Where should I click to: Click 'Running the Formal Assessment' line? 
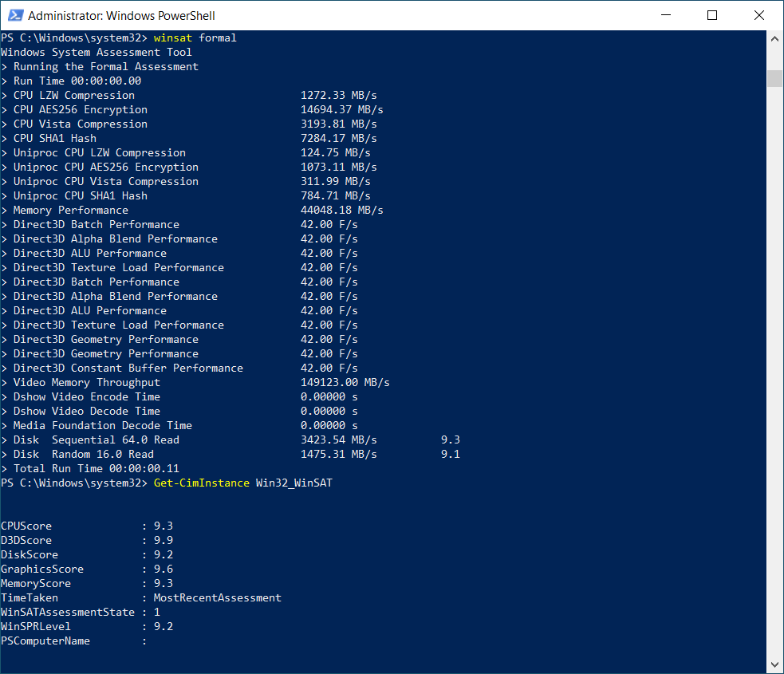pyautogui.click(x=105, y=67)
